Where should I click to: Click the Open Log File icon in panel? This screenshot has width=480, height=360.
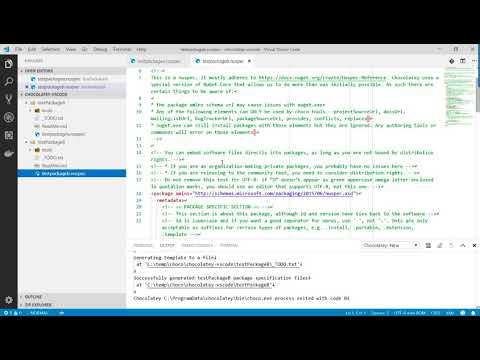click(x=451, y=245)
